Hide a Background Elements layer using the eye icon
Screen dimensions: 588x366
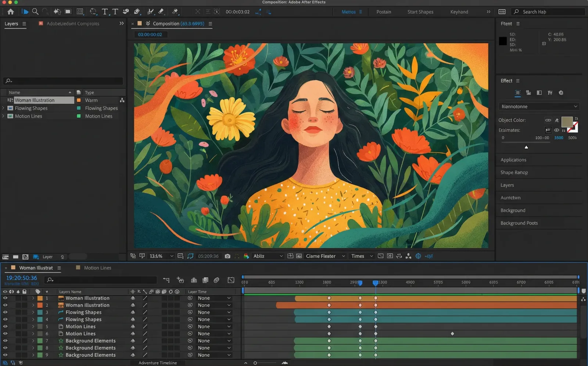click(5, 341)
